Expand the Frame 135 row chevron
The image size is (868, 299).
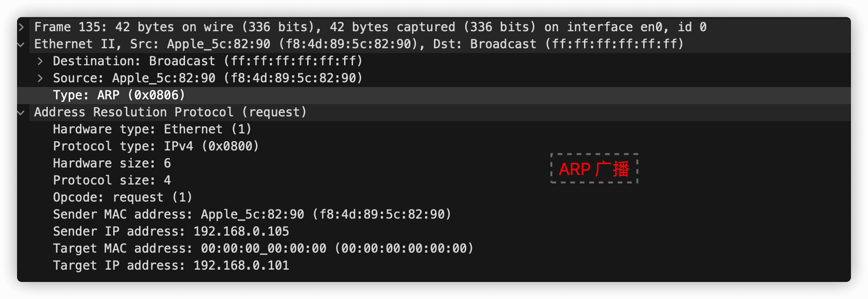(x=21, y=27)
